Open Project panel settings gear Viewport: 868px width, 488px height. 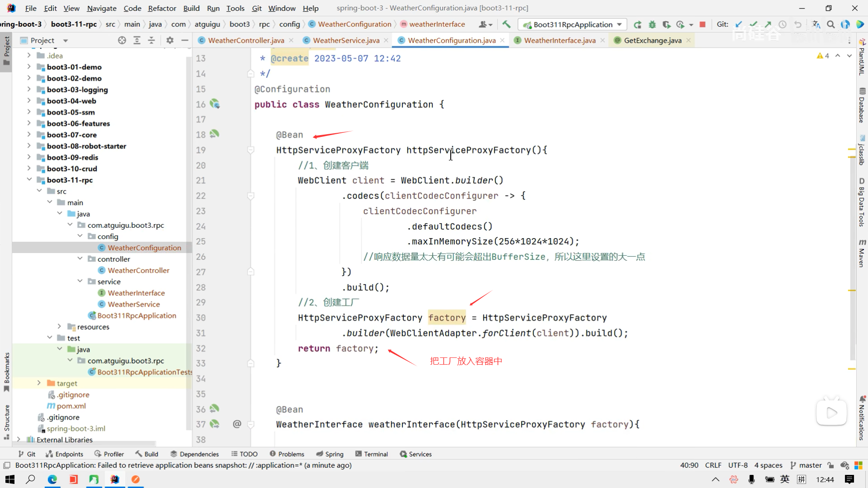pos(170,40)
